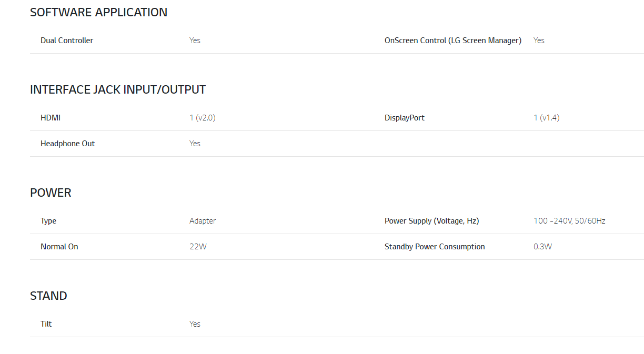Screen dimensions: 644x354
Task: Select the Tilt spec label
Action: pyautogui.click(x=46, y=324)
